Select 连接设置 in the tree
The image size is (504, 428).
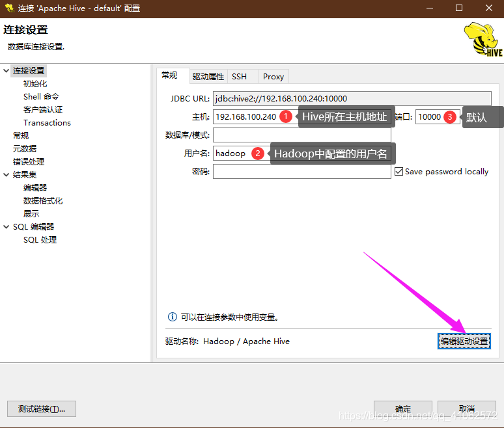point(29,71)
